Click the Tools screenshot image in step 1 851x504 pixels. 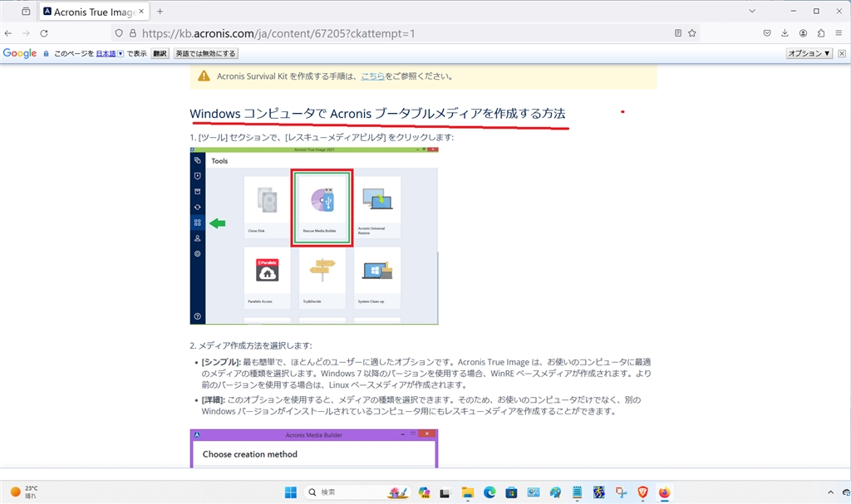tap(314, 236)
